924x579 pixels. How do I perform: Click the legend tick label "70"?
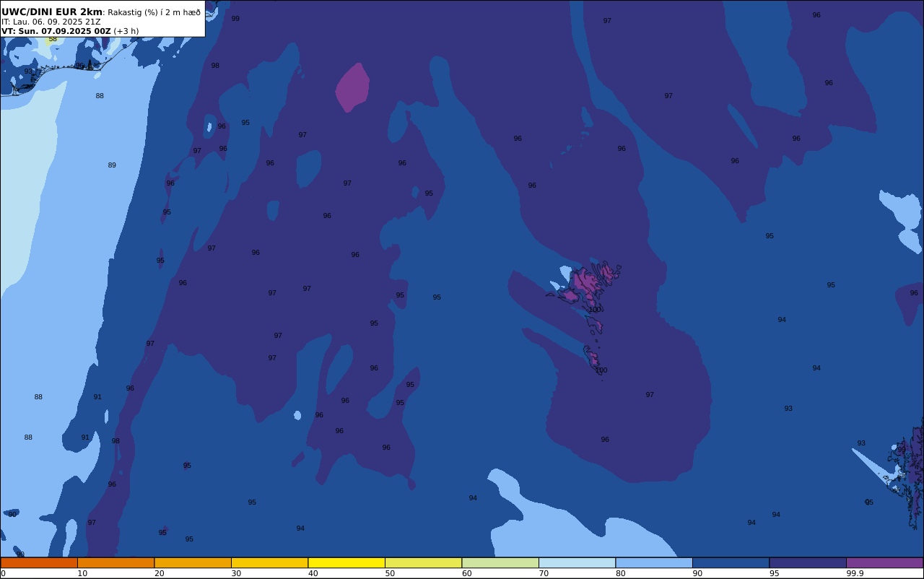544,573
